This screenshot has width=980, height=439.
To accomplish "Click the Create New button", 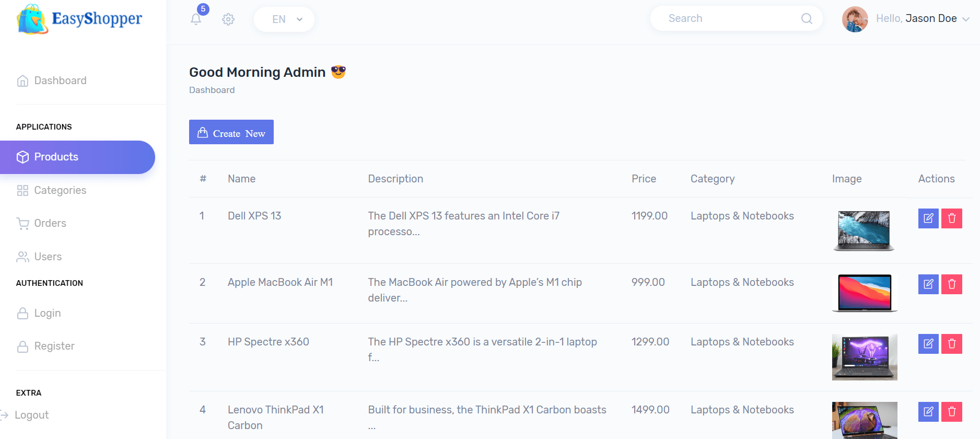I will tap(231, 132).
